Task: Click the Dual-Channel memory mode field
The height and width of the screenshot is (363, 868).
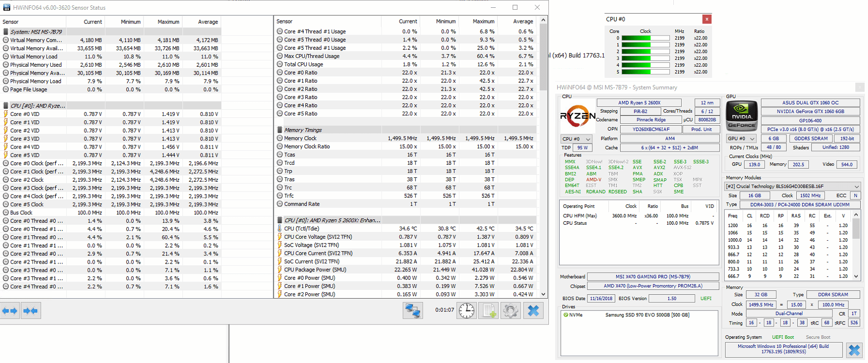Action: click(789, 314)
